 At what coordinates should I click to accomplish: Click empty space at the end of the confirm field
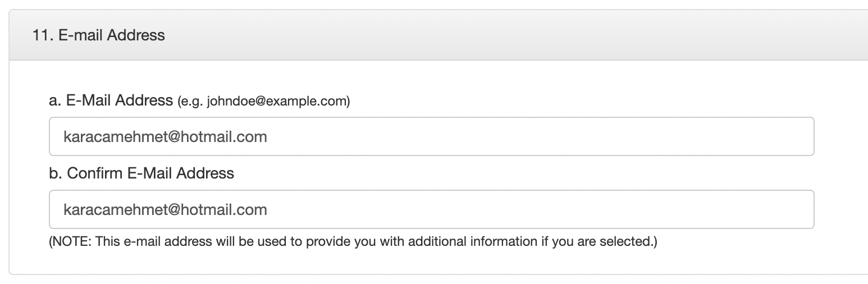[x=539, y=209]
